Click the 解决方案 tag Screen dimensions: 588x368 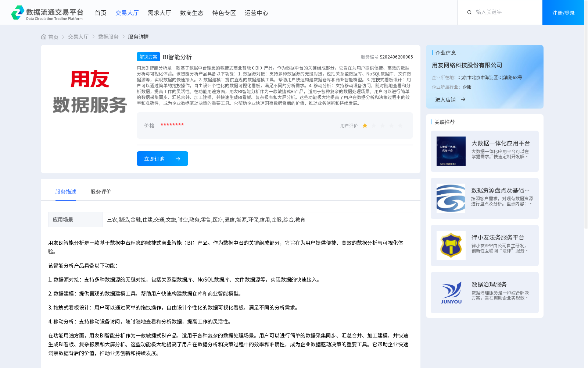point(148,57)
